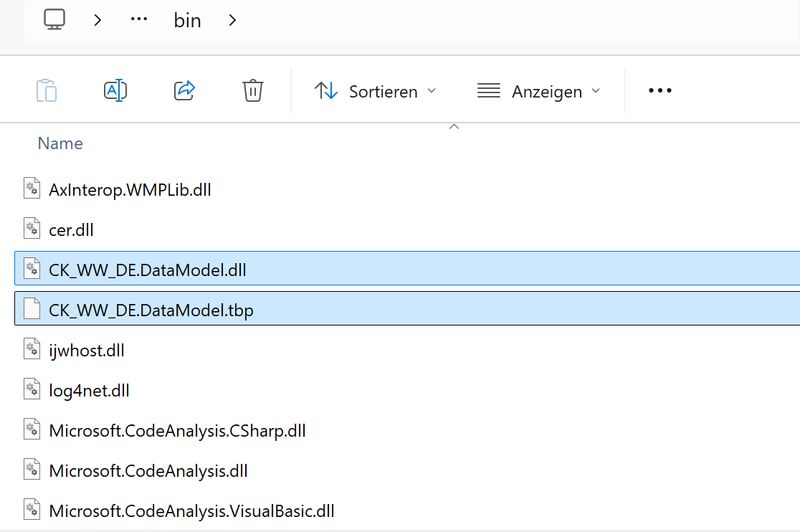800x532 pixels.
Task: Open the Sortieren dropdown
Action: (376, 91)
